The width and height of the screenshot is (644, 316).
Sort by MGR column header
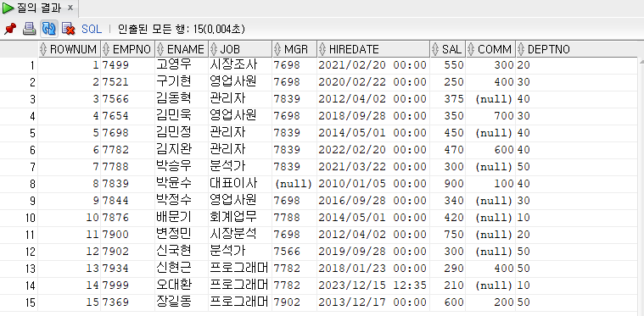(294, 50)
